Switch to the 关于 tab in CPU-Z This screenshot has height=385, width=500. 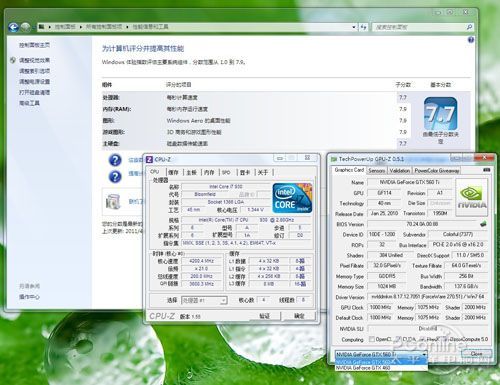pos(263,172)
